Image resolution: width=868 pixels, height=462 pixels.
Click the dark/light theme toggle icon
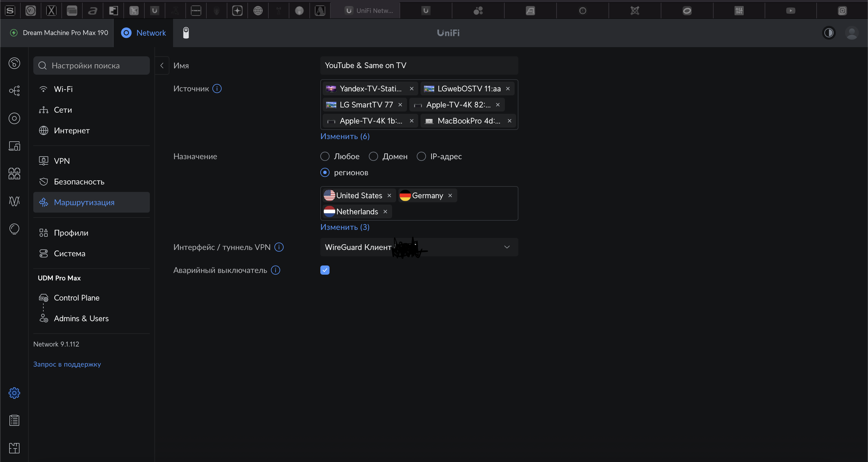(x=829, y=33)
